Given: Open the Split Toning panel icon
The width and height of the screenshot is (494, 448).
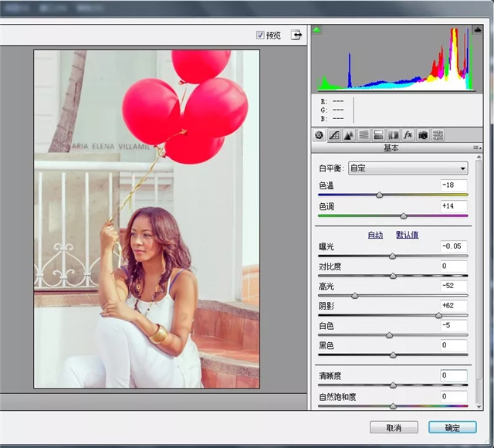Looking at the screenshot, I should coord(378,135).
